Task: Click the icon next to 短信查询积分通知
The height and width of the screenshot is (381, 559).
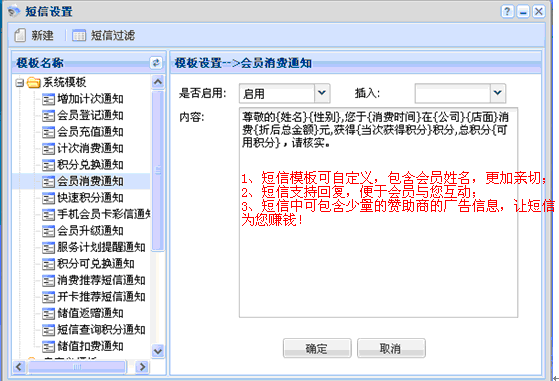Action: [48, 330]
